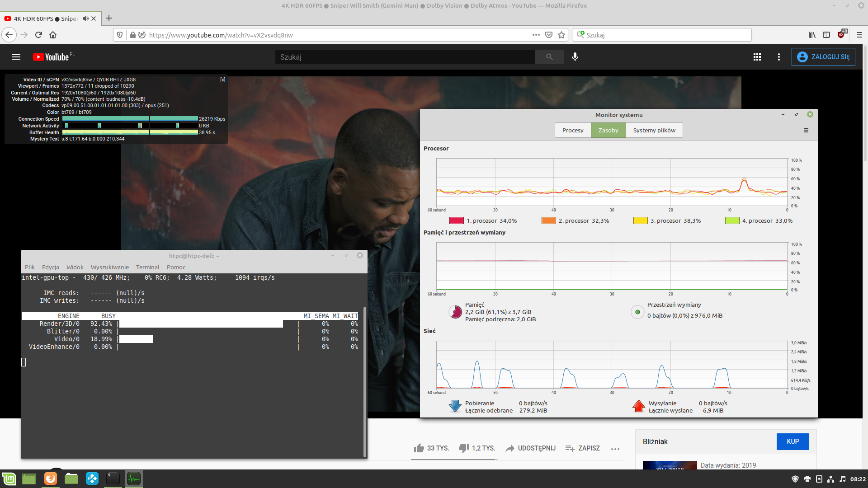Open Firefox library icon
Screen dimensions: 868x488
[812, 35]
